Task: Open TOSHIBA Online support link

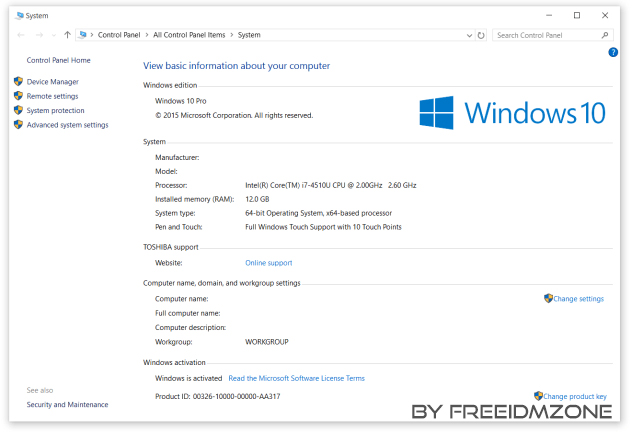Action: (x=269, y=263)
